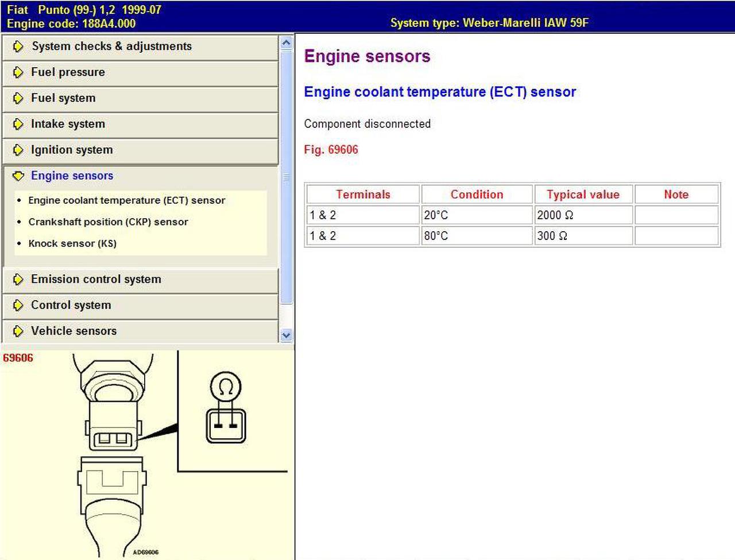Click the arrow icon beside Fuel system

pos(18,98)
